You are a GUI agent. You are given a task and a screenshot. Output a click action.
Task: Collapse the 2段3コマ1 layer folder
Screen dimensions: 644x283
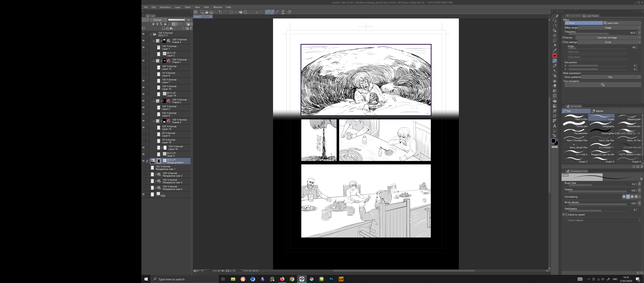151,34
